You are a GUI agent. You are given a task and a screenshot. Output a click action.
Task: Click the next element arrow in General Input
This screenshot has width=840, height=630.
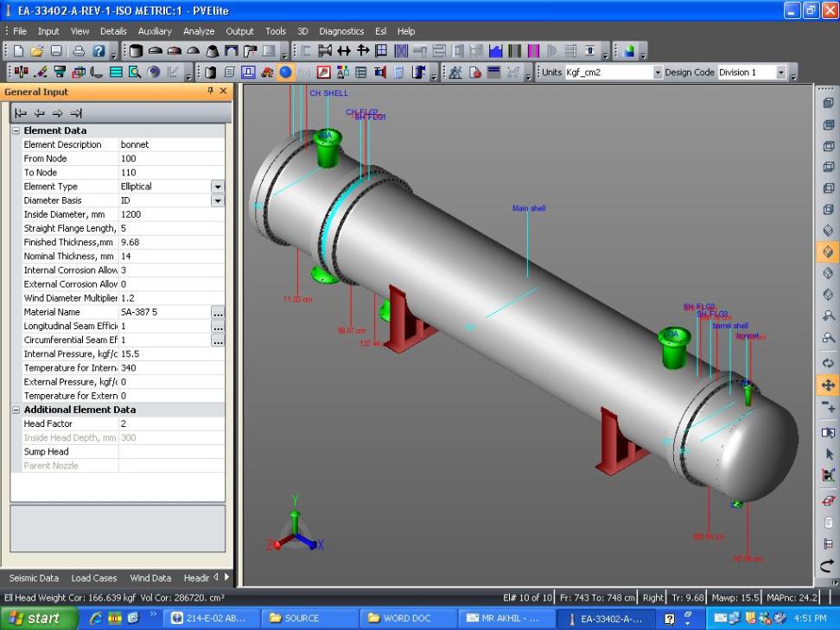point(57,113)
